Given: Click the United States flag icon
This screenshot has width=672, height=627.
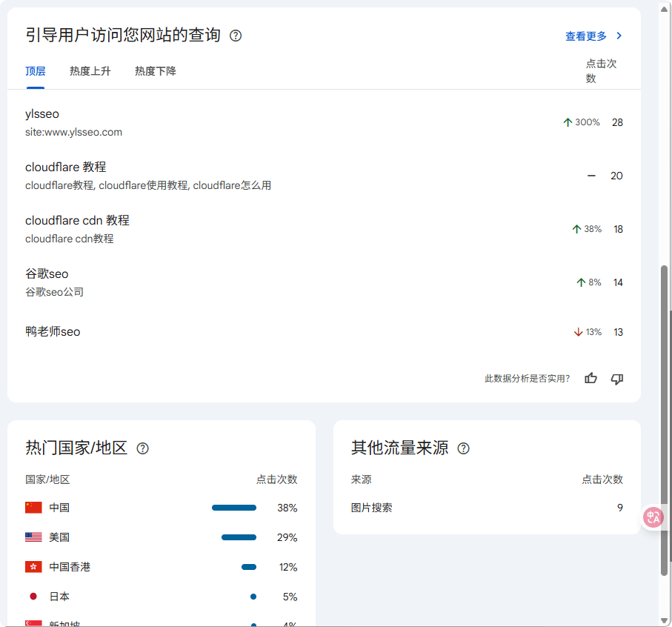Looking at the screenshot, I should tap(33, 537).
